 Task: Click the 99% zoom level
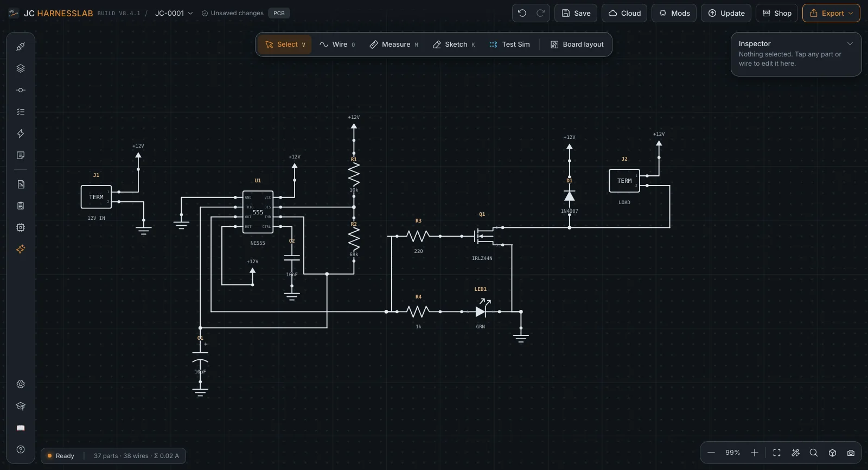coord(733,453)
